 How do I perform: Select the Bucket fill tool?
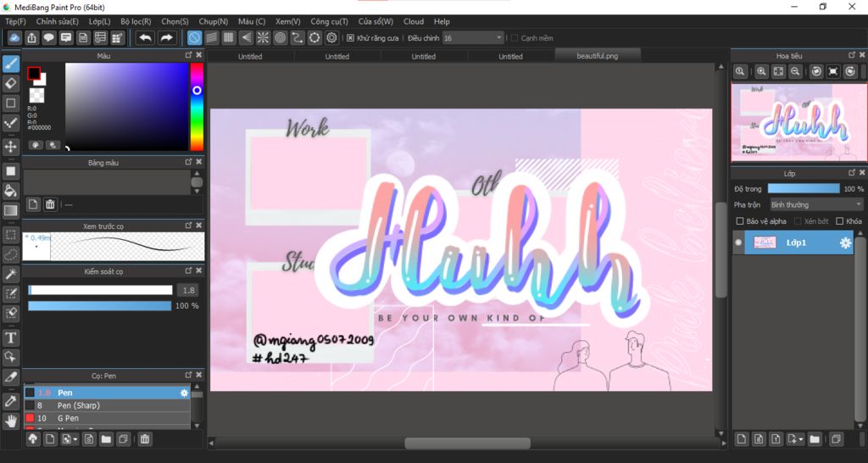coord(10,191)
